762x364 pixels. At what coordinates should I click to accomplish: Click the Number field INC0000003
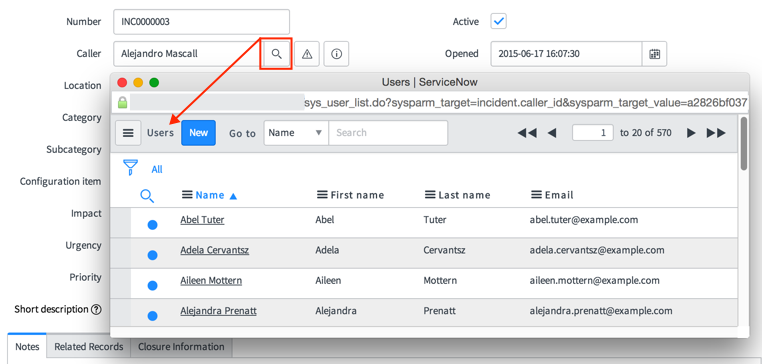202,22
